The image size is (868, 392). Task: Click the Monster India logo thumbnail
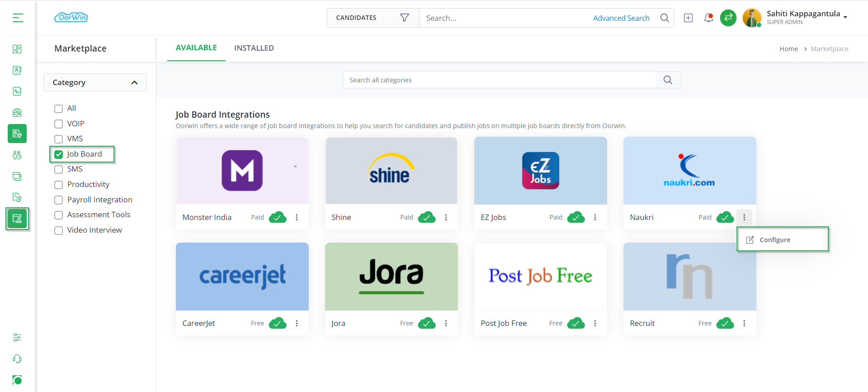[242, 171]
